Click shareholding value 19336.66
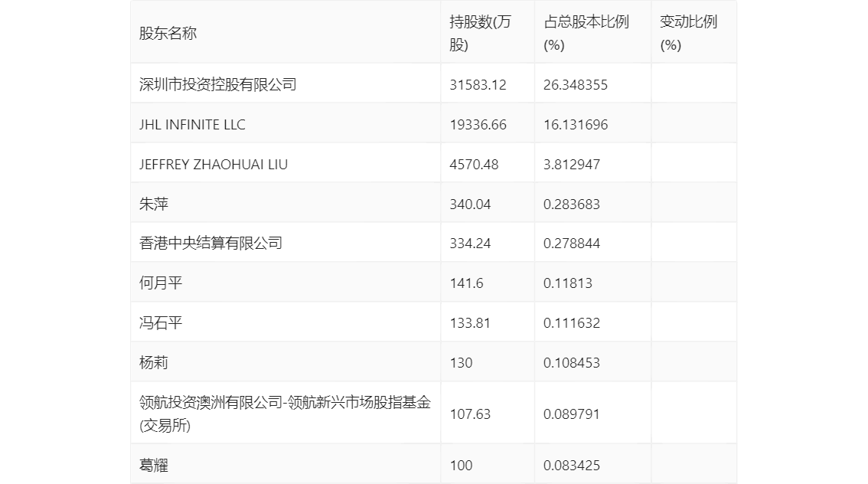This screenshot has height=484, width=868. [x=478, y=125]
